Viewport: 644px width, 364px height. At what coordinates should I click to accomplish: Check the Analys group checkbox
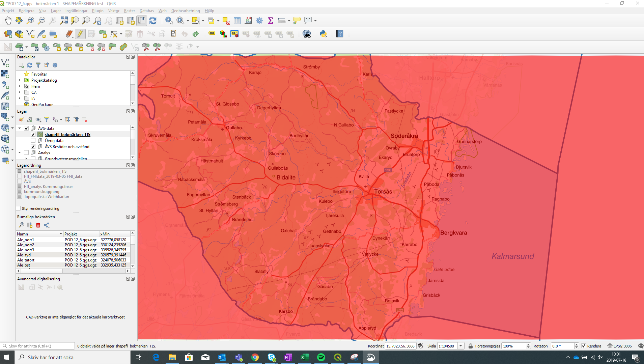[26, 152]
